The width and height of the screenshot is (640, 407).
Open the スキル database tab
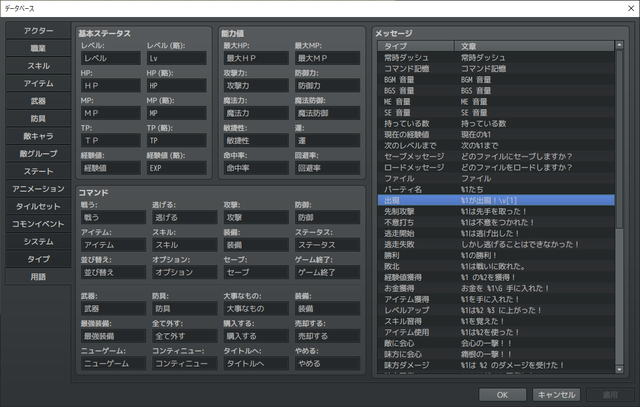point(38,66)
